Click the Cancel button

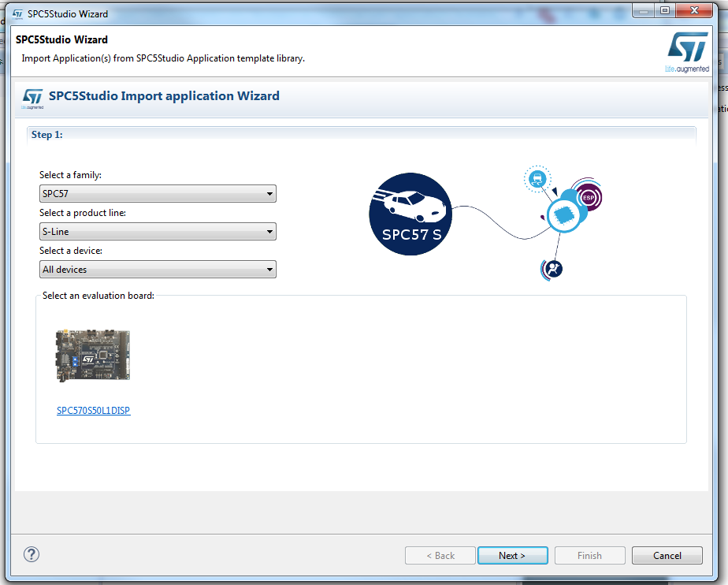click(667, 556)
